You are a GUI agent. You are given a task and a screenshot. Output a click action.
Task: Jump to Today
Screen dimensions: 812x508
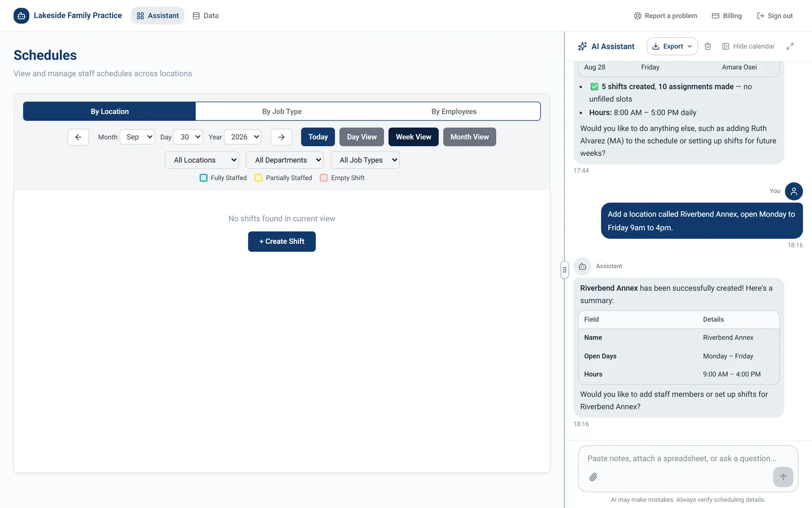[318, 137]
